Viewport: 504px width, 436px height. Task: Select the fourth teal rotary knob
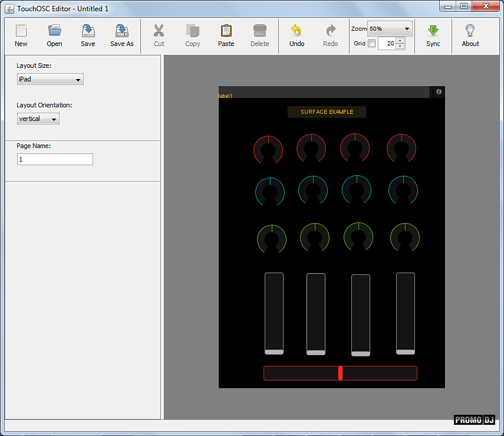pos(403,190)
